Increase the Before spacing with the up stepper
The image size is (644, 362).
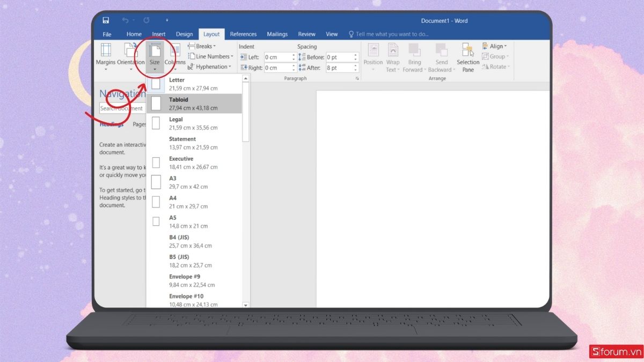coord(355,54)
